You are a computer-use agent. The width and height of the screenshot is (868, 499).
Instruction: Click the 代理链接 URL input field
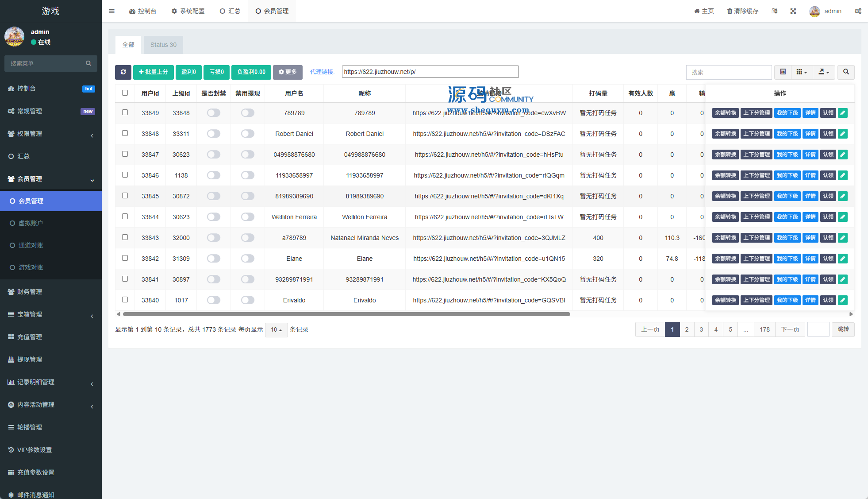(430, 72)
